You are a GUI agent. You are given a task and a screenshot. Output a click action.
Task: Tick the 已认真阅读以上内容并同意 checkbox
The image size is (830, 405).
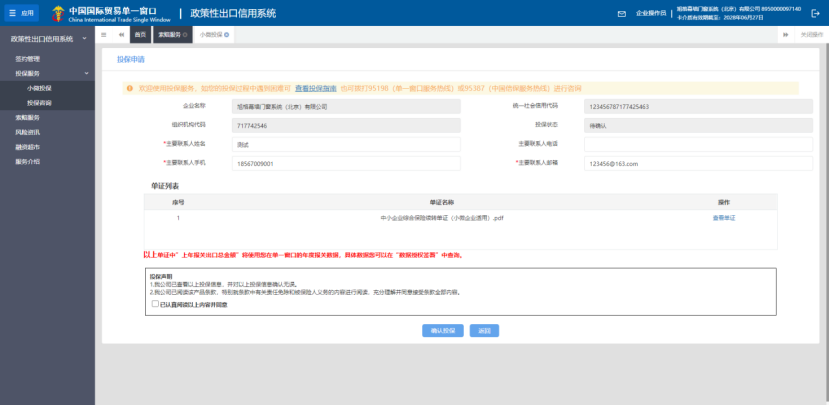[155, 304]
